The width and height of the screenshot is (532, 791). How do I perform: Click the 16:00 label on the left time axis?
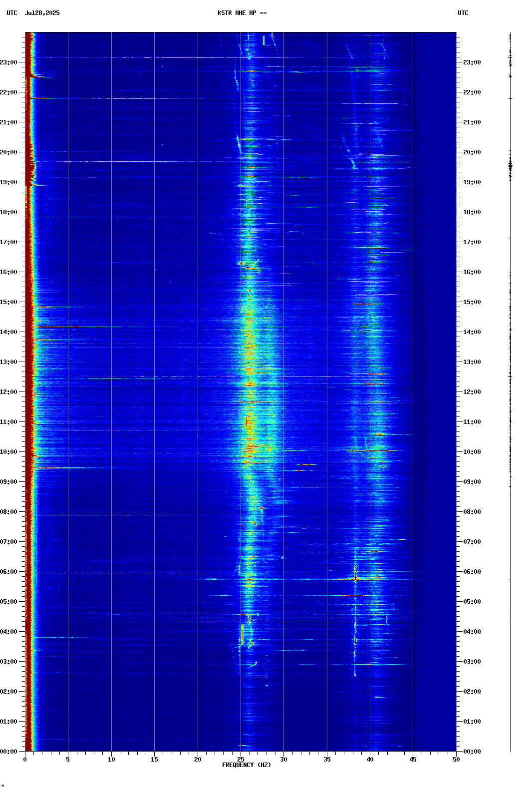point(8,272)
